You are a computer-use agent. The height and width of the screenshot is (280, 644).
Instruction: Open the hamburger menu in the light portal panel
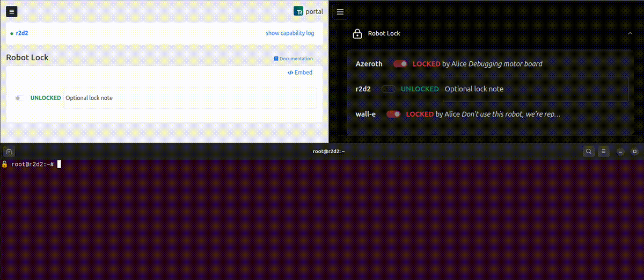point(12,11)
